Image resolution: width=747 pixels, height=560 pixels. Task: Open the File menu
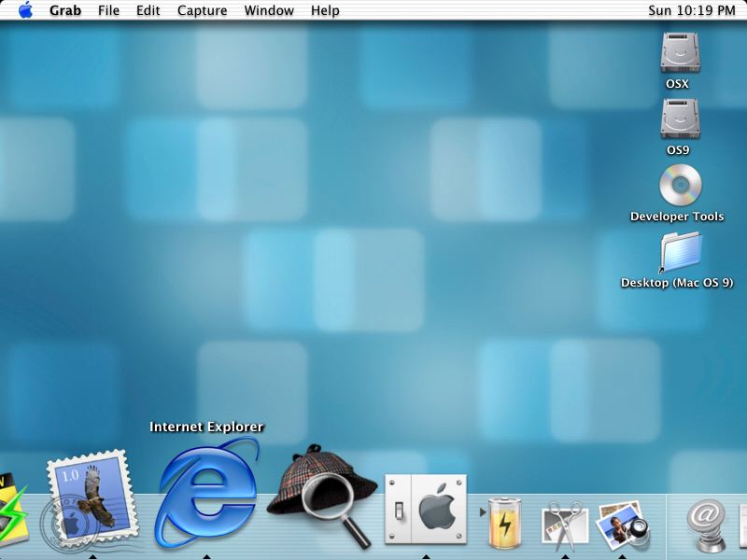(x=108, y=10)
